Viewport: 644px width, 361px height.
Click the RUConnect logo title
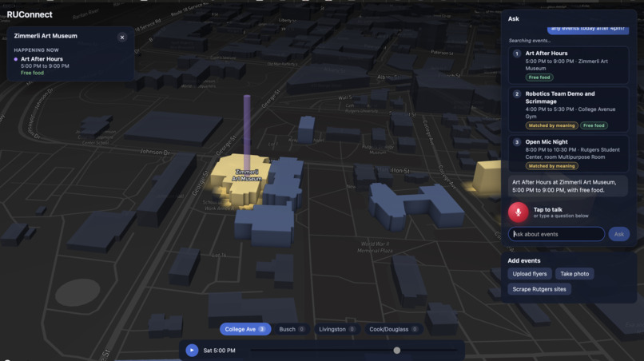pyautogui.click(x=30, y=15)
